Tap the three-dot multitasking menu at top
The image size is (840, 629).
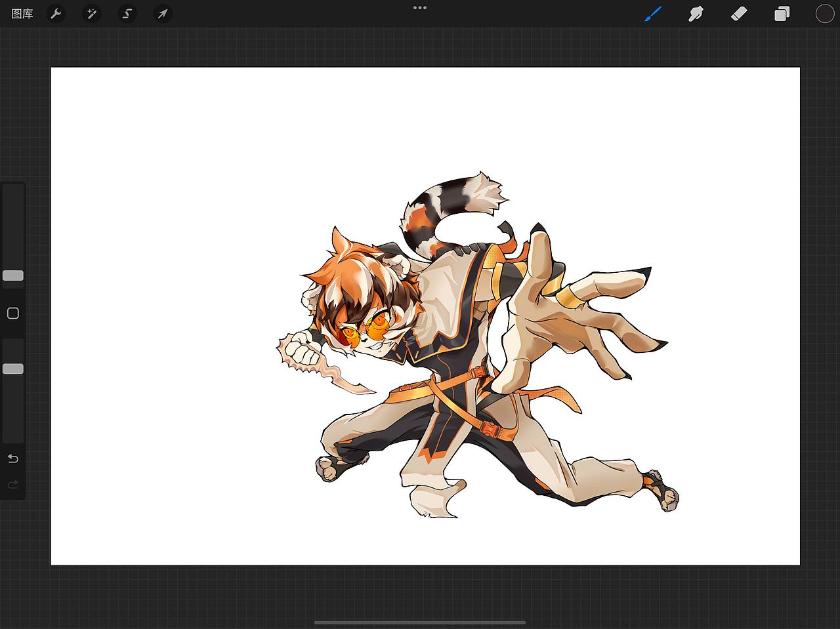tap(420, 8)
